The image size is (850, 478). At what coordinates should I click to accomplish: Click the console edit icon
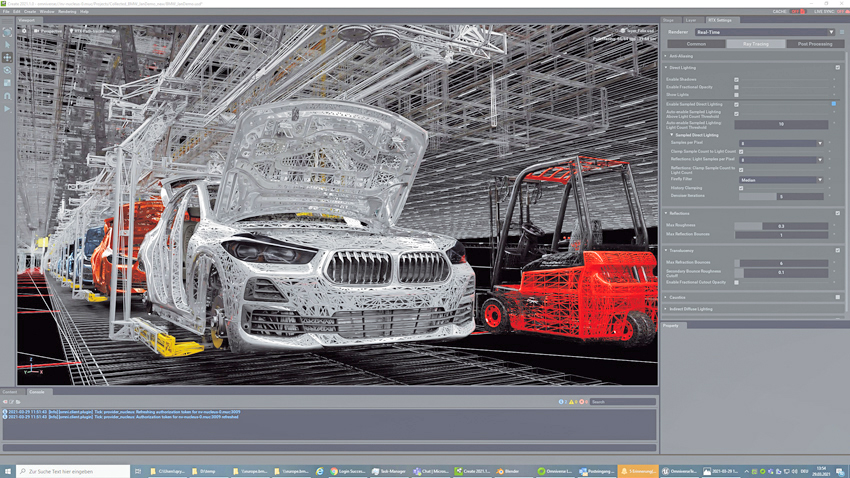(x=11, y=402)
